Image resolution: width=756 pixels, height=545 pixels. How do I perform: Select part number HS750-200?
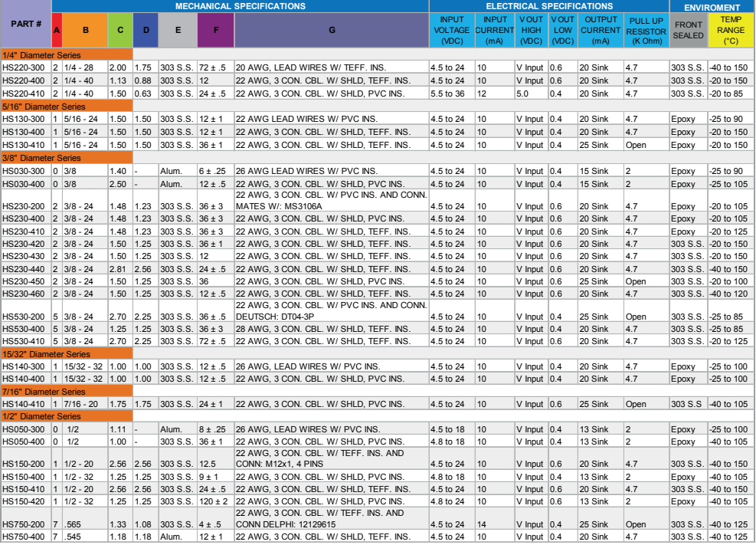point(24,524)
